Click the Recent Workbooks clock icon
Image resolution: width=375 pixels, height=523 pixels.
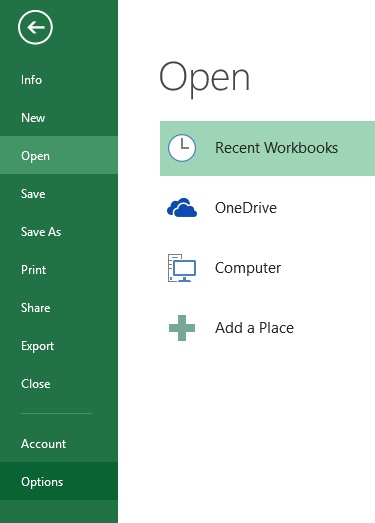pyautogui.click(x=182, y=148)
